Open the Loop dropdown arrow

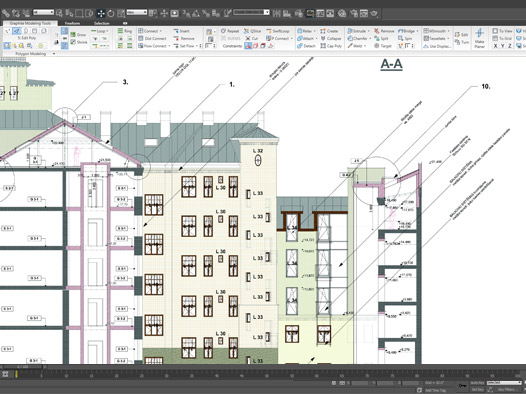(x=107, y=31)
